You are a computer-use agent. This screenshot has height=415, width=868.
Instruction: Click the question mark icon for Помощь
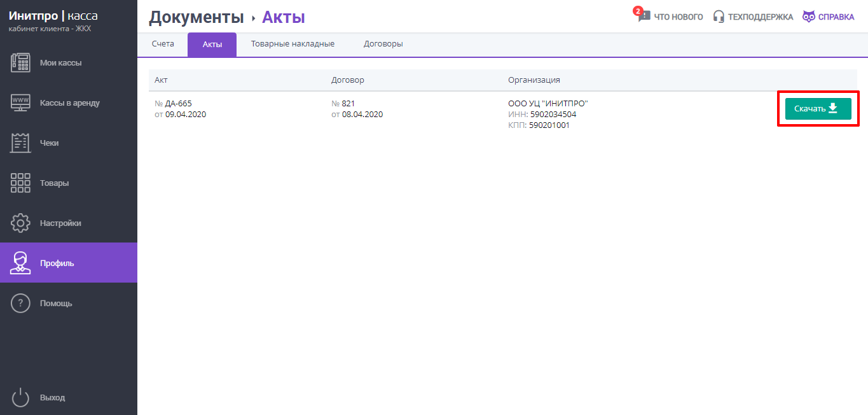click(20, 303)
